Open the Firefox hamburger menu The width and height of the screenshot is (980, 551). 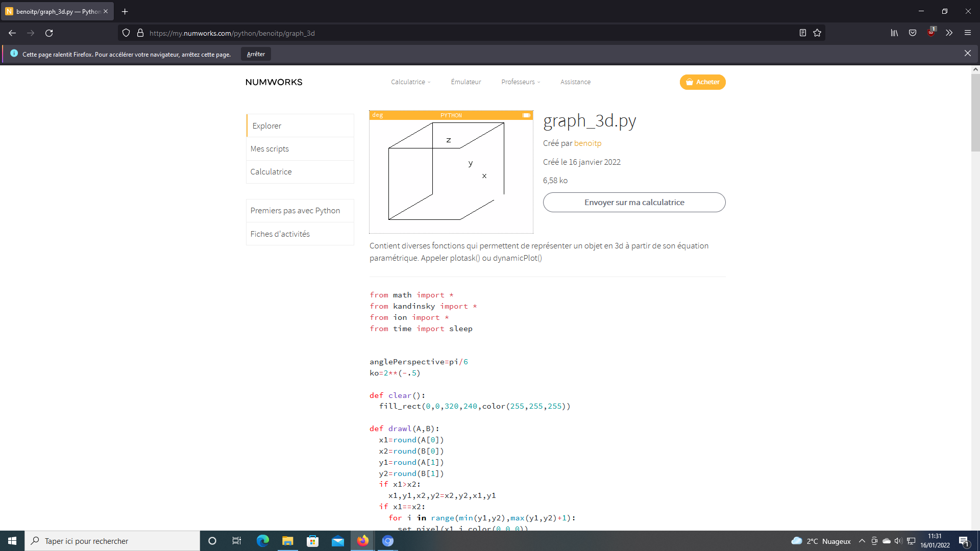968,33
